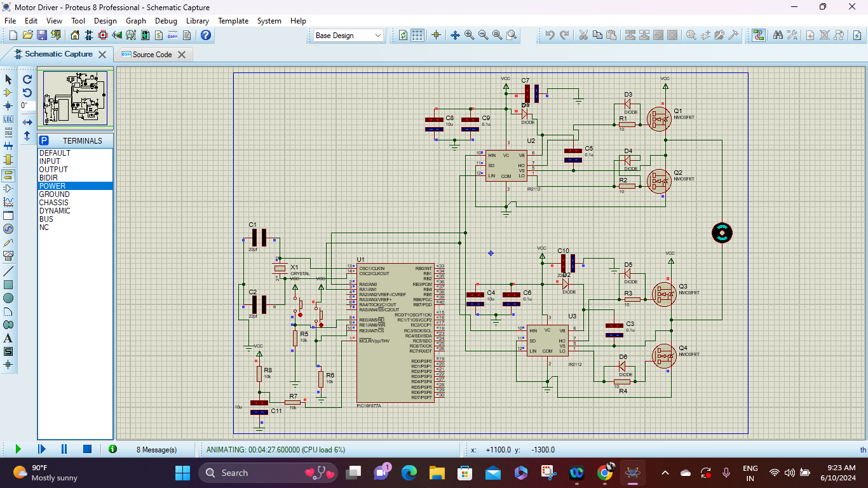Screen dimensions: 868x488
Task: Stop the simulation
Action: (88, 449)
